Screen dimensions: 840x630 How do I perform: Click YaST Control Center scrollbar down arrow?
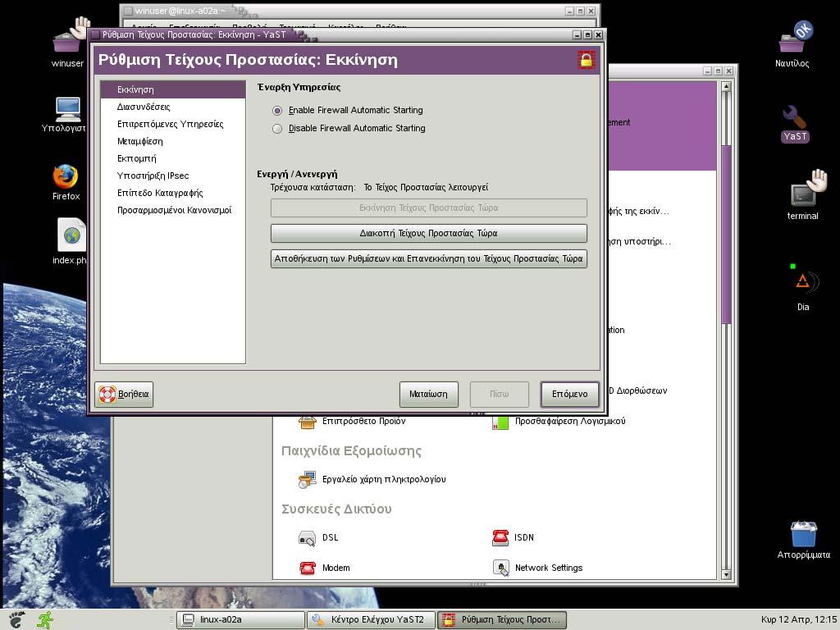(x=727, y=574)
